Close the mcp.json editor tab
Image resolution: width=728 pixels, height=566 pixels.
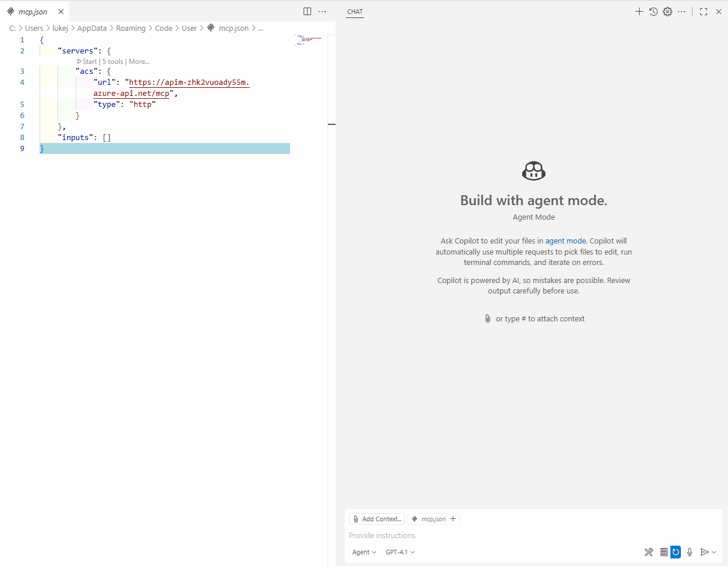tap(61, 12)
